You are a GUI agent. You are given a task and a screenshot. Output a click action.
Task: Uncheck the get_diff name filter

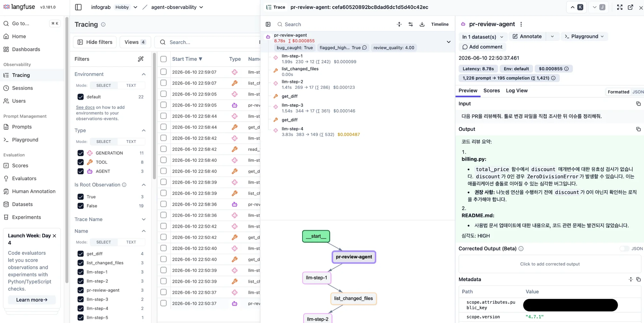[x=80, y=254]
